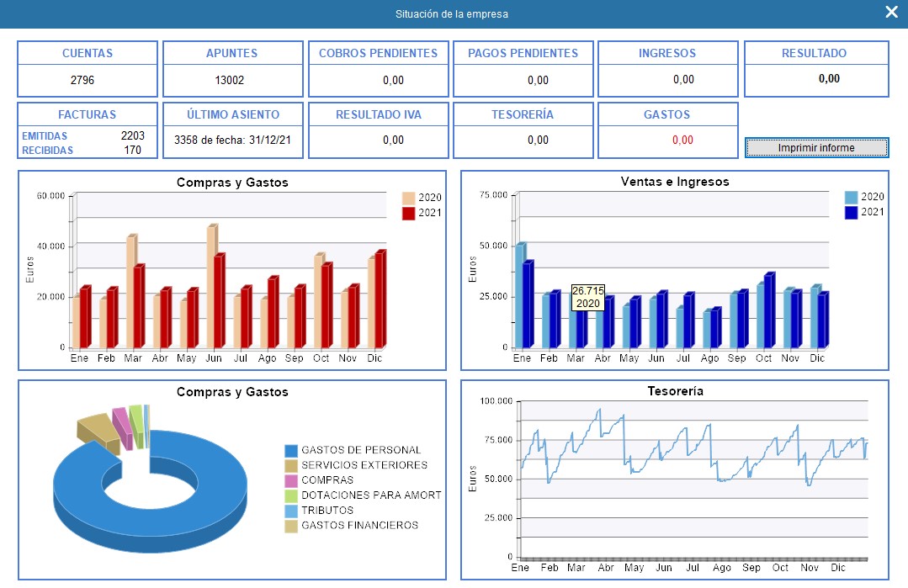Click the dark blue 2021 Ventas legend swatch
Viewport: 908px width, 588px height.
pyautogui.click(x=851, y=212)
